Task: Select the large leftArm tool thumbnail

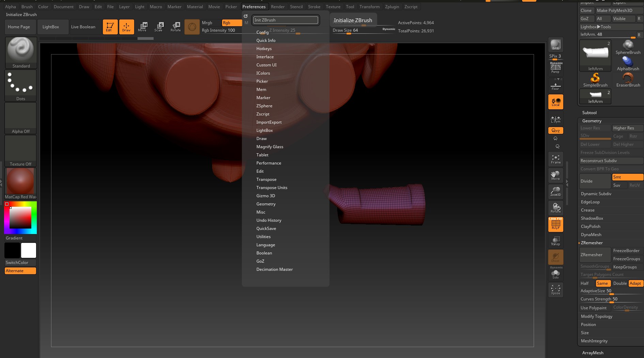Action: click(595, 56)
